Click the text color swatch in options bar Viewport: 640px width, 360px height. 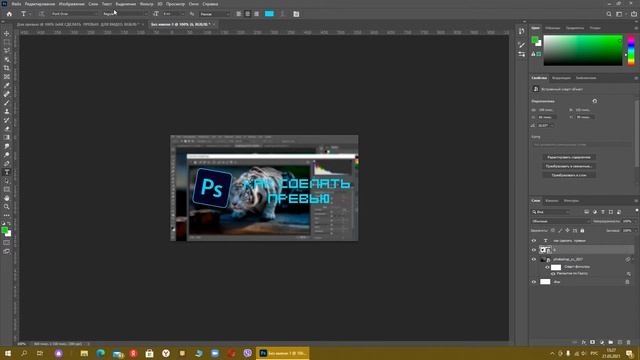coord(269,14)
